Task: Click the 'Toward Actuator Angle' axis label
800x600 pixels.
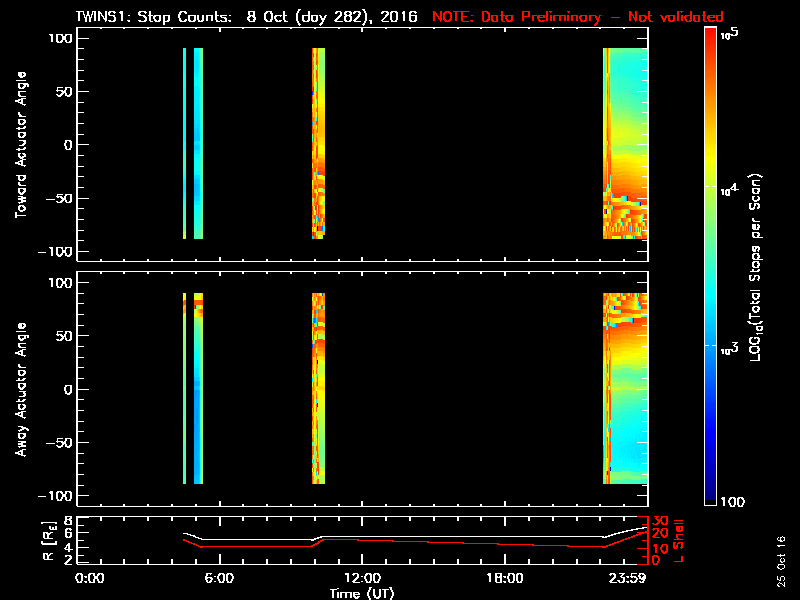Action: click(x=21, y=144)
